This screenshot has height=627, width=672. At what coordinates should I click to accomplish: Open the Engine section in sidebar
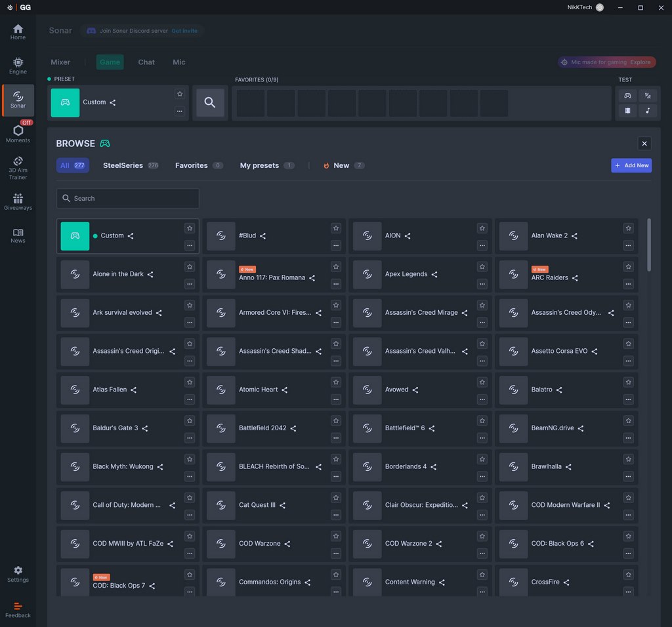(x=18, y=65)
